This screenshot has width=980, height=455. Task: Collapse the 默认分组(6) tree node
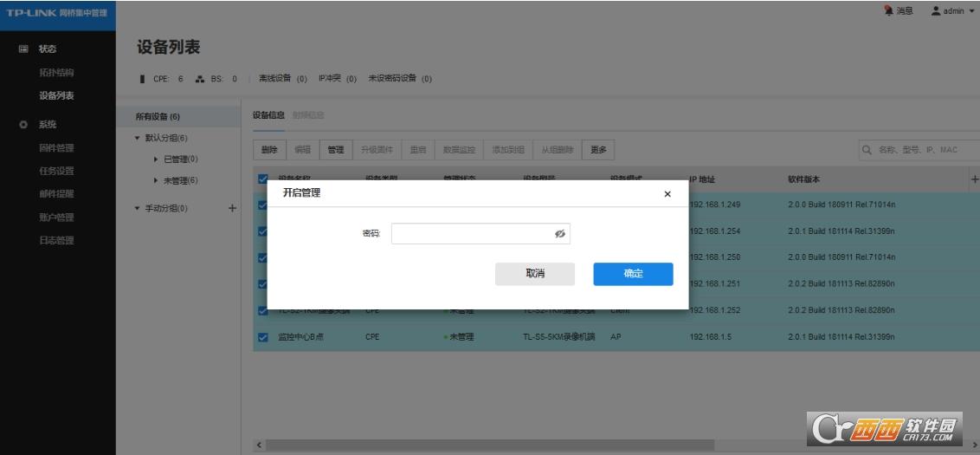pyautogui.click(x=138, y=139)
